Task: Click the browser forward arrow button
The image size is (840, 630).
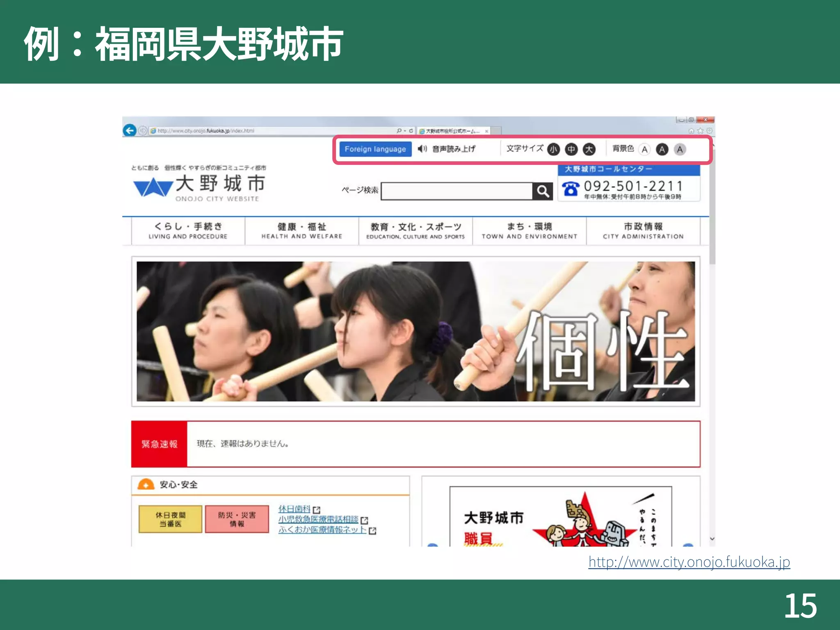Action: point(142,130)
